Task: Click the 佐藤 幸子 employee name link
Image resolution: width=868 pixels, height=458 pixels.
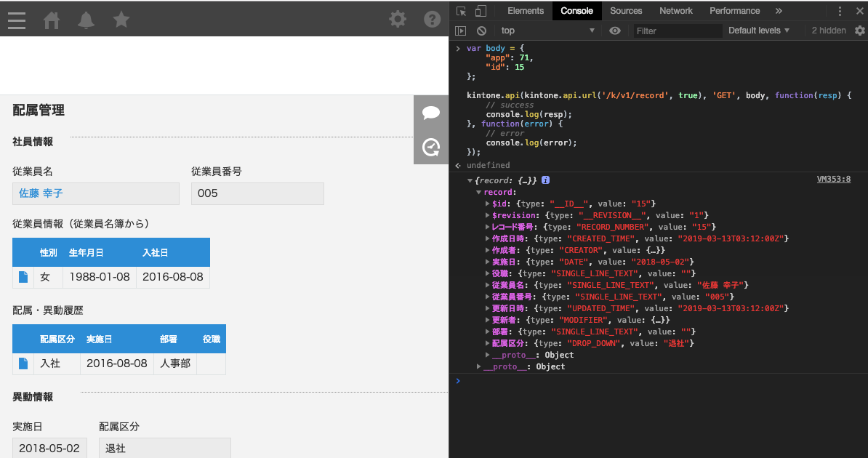Action: (41, 193)
